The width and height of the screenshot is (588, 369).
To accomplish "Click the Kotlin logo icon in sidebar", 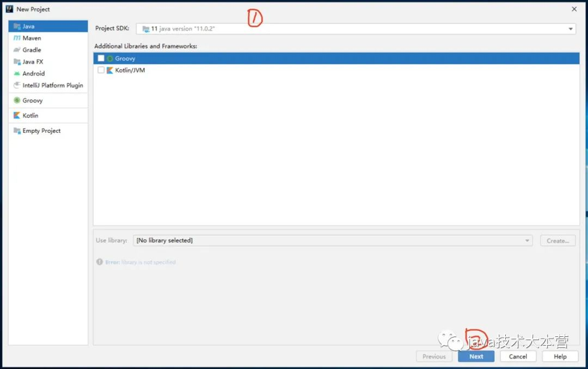I will click(17, 115).
